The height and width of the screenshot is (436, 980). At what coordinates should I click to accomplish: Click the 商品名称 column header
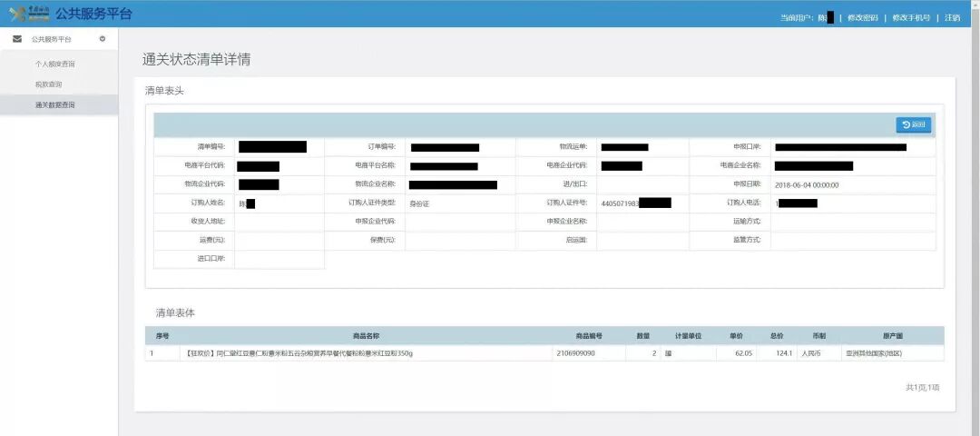367,336
